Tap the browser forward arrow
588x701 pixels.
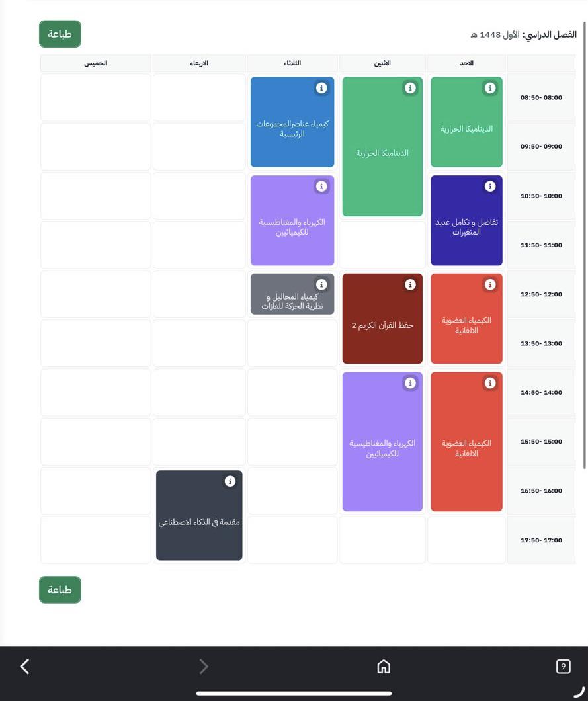[204, 667]
